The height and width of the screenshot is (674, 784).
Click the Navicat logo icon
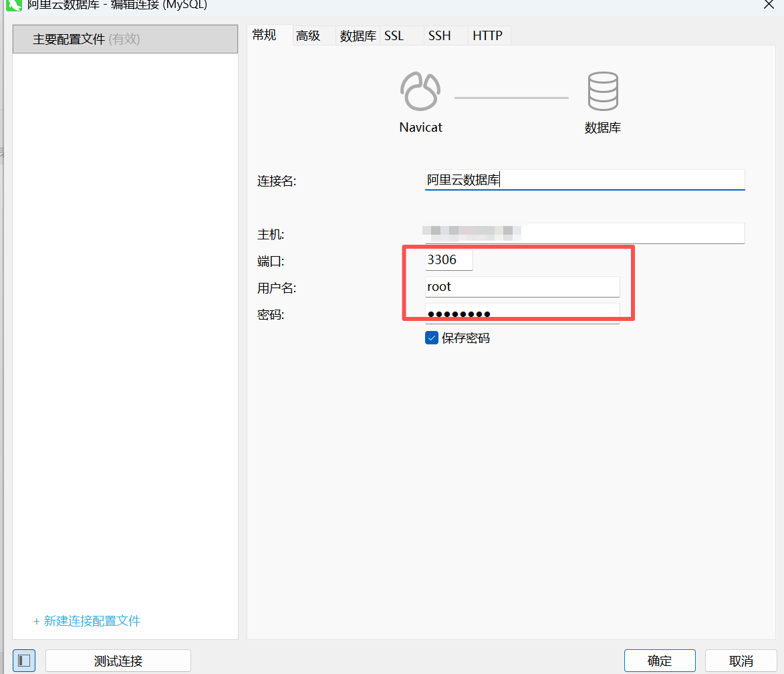pos(420,91)
